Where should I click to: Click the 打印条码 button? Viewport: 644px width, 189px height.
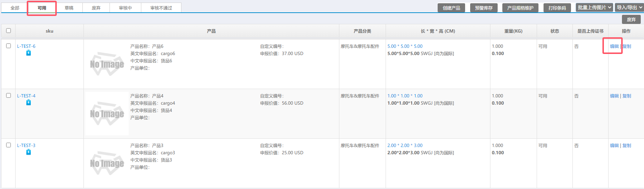point(557,8)
